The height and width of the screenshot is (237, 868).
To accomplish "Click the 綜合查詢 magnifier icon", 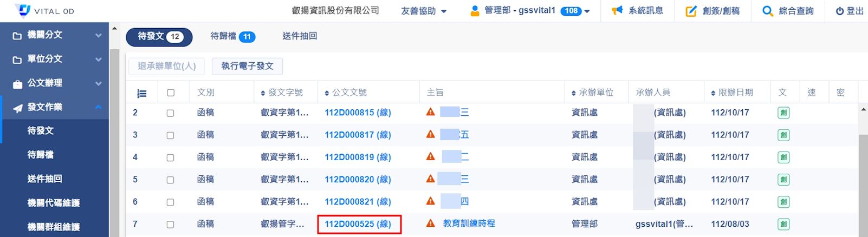I will (767, 11).
